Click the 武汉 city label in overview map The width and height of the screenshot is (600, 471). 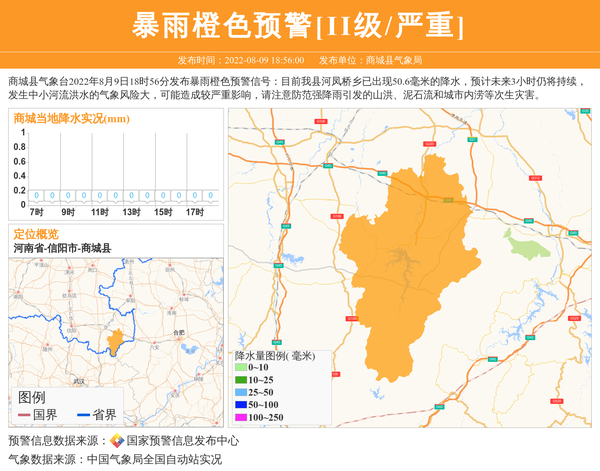pos(79,381)
